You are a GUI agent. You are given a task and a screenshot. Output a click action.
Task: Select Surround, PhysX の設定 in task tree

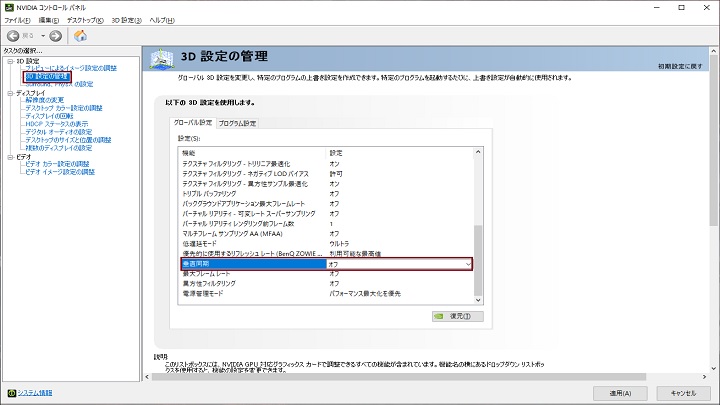pyautogui.click(x=59, y=84)
